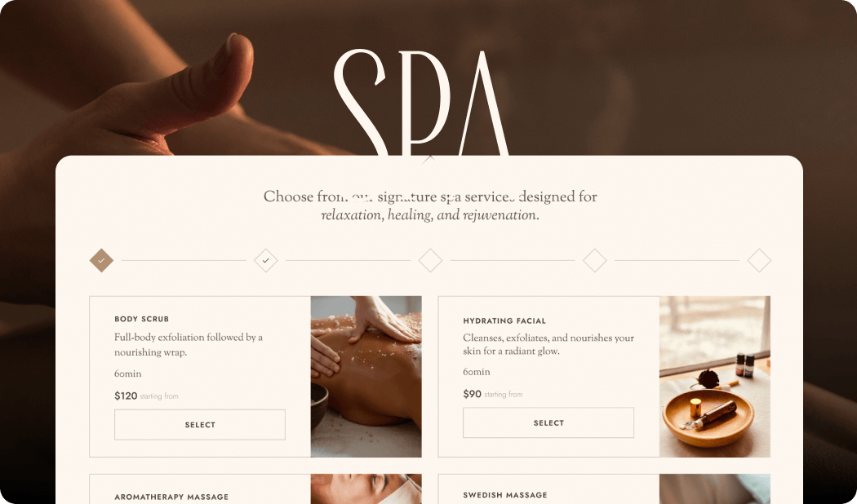View the Swedish Massage photo
Screen dimensions: 857x504
click(x=715, y=489)
